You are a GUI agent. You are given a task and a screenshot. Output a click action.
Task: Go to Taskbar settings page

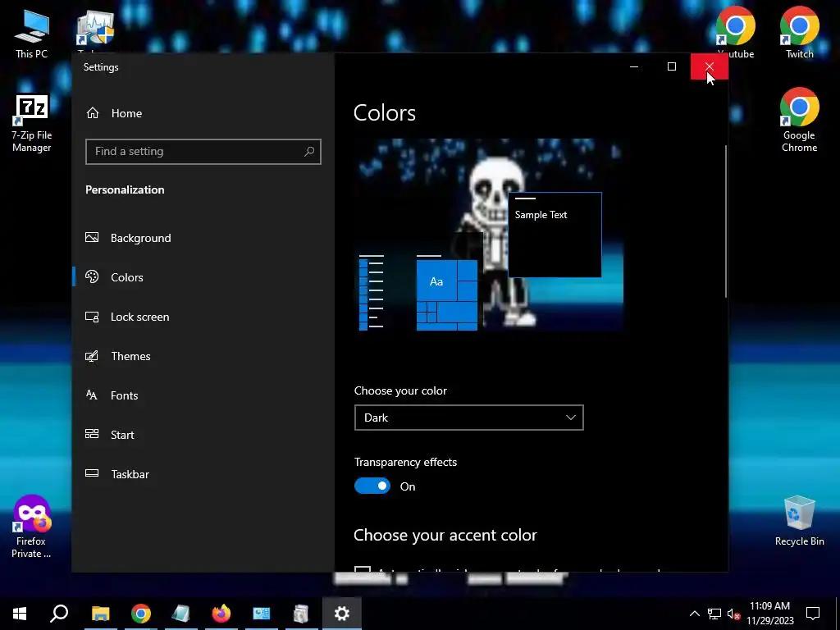[x=130, y=474]
